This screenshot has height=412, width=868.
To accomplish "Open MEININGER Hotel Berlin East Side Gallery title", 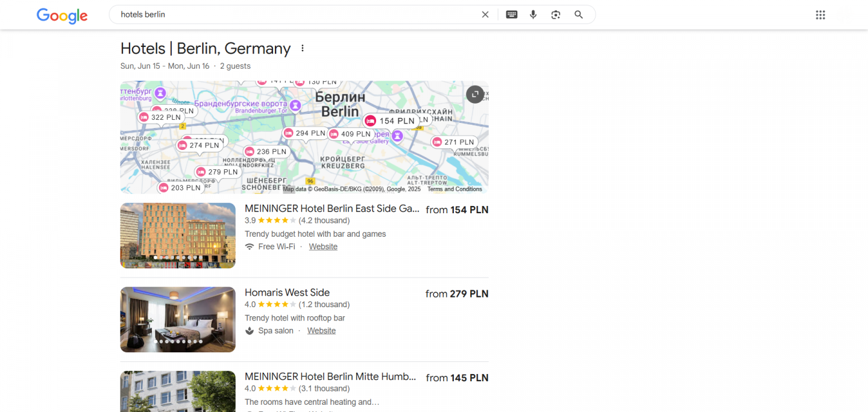I will click(332, 208).
